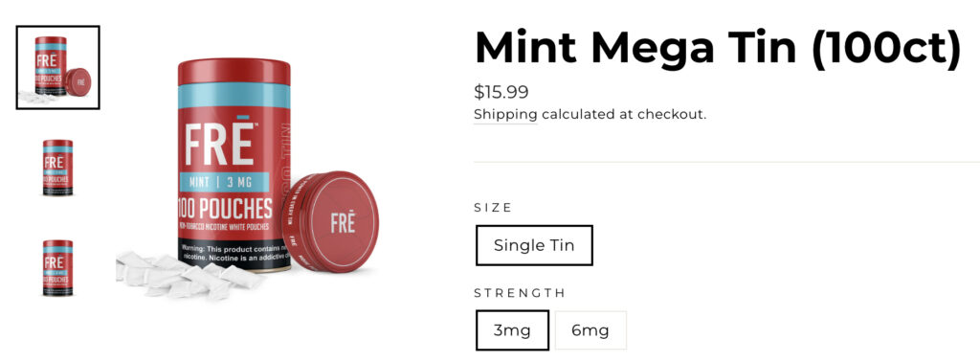Click the STRENGTH option heading
This screenshot has height=362, width=980.
(520, 293)
